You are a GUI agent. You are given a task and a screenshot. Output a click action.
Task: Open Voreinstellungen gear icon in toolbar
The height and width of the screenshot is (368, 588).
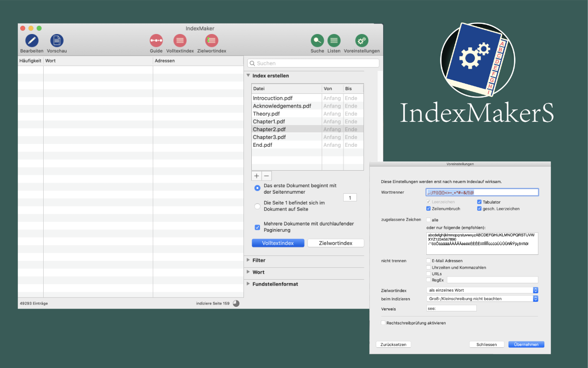click(x=362, y=40)
